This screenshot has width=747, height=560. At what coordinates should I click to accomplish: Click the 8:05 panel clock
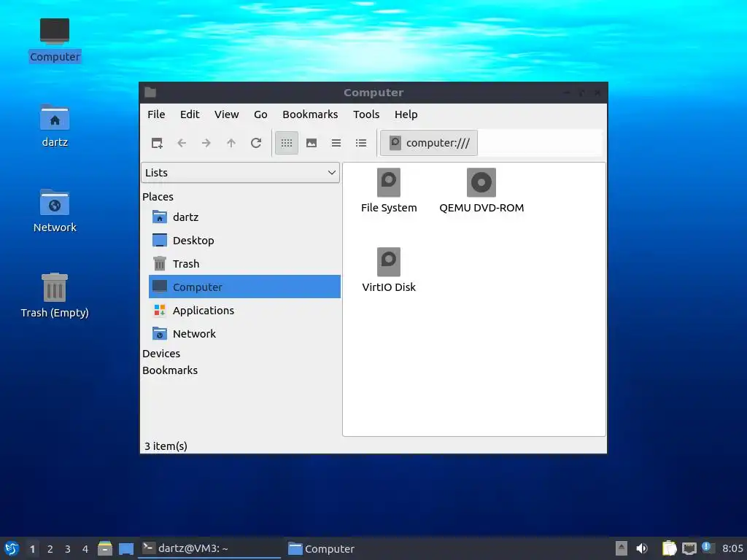[732, 548]
